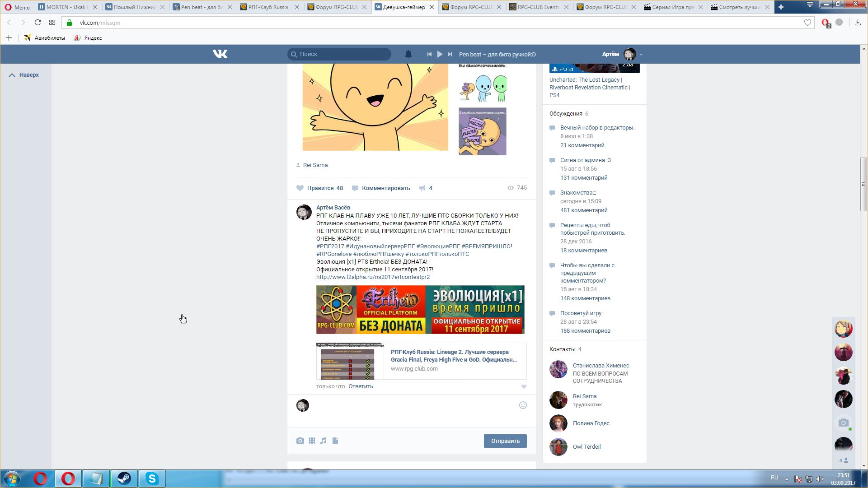Play previous track in header player

point(429,54)
